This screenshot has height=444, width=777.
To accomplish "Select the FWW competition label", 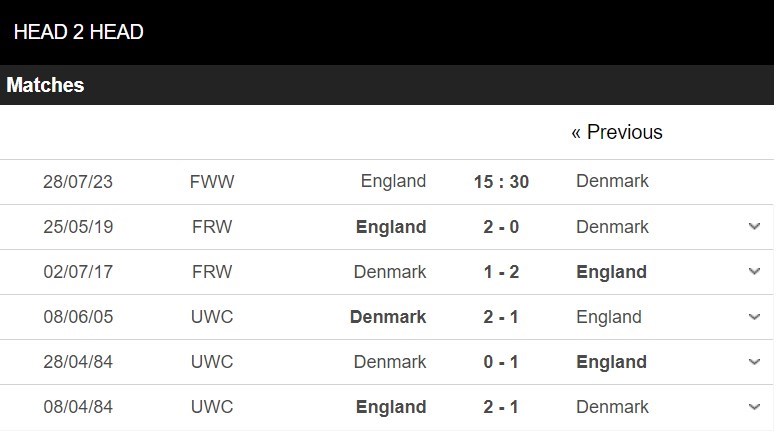I will 212,182.
